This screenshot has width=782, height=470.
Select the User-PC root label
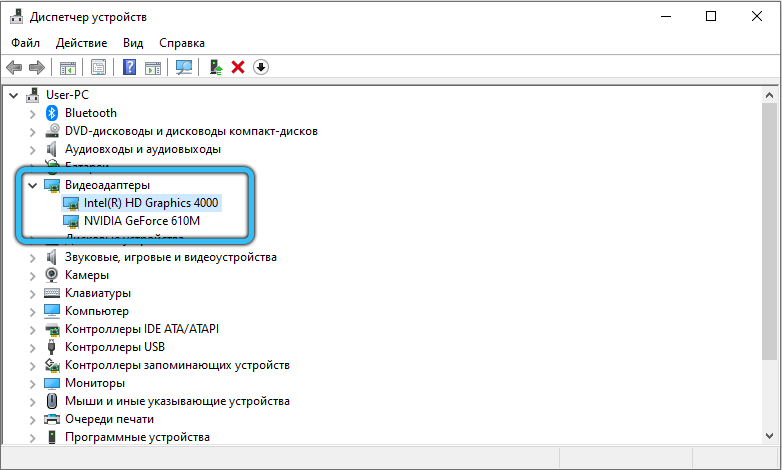[67, 95]
